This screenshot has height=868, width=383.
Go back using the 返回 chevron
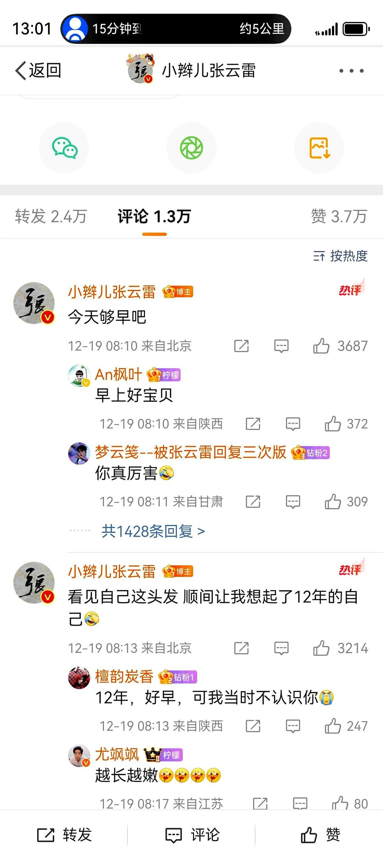click(38, 71)
